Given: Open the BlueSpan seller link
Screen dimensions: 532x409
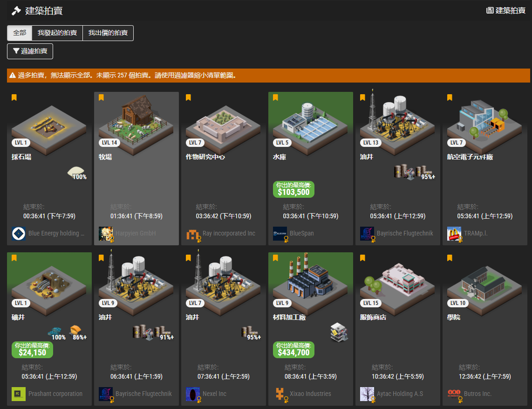Looking at the screenshot, I should tap(301, 233).
